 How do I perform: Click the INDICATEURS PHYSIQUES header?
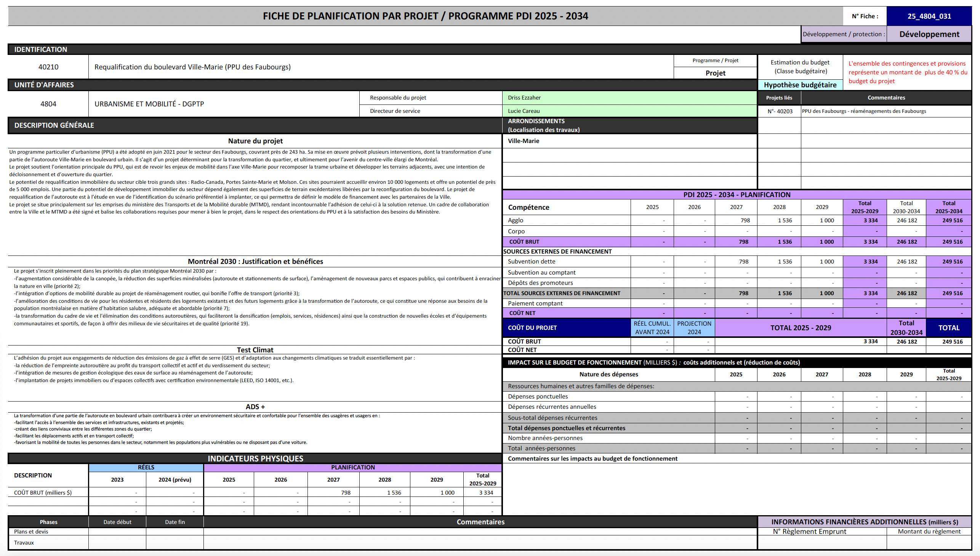pos(255,458)
